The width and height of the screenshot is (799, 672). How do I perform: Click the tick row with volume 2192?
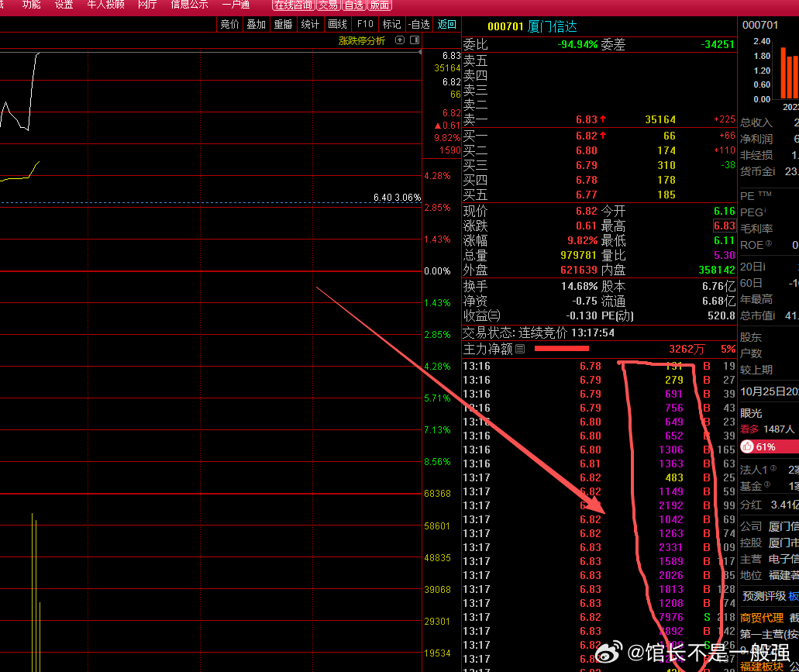[x=599, y=505]
